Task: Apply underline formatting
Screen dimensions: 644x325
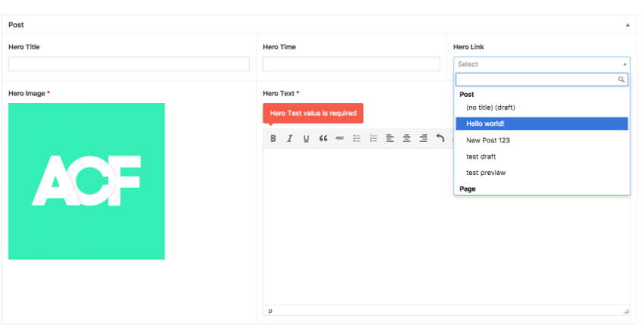Action: 306,138
